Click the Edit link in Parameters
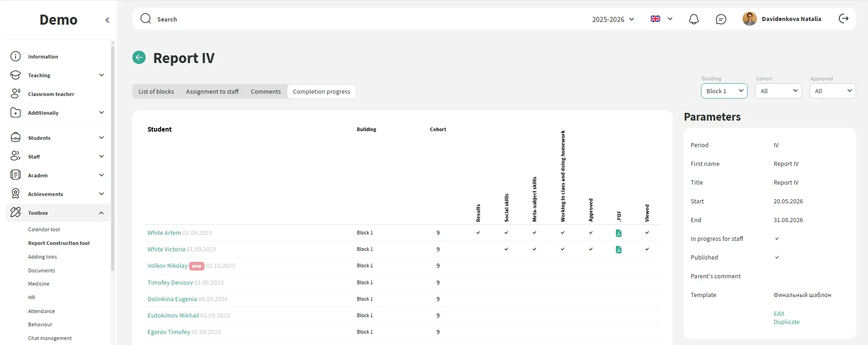868x345 pixels. coord(779,314)
